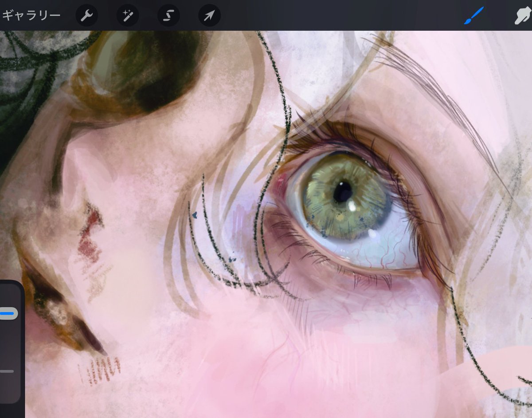
Task: Open the Adjustments magic wand menu
Action: pos(128,16)
